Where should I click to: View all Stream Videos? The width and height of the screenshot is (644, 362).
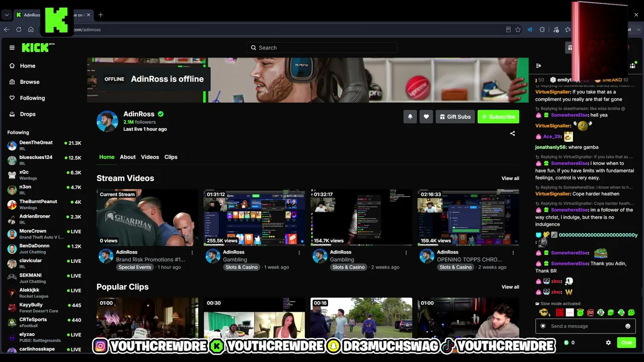510,178
